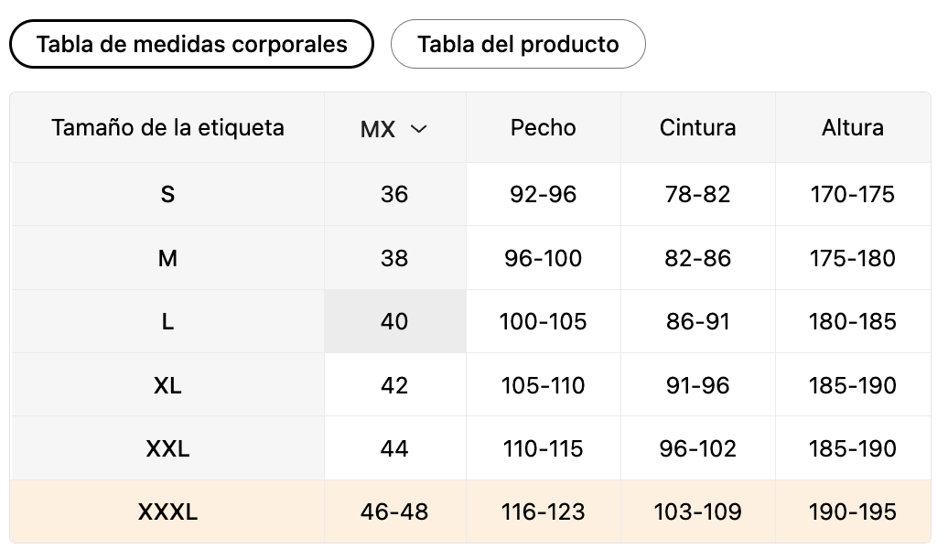This screenshot has width=948, height=560.
Task: Select the XXXL size row label
Action: point(167,512)
